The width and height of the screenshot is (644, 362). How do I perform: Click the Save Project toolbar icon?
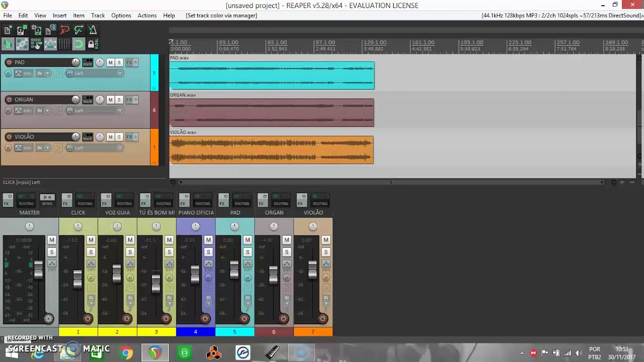[36, 31]
